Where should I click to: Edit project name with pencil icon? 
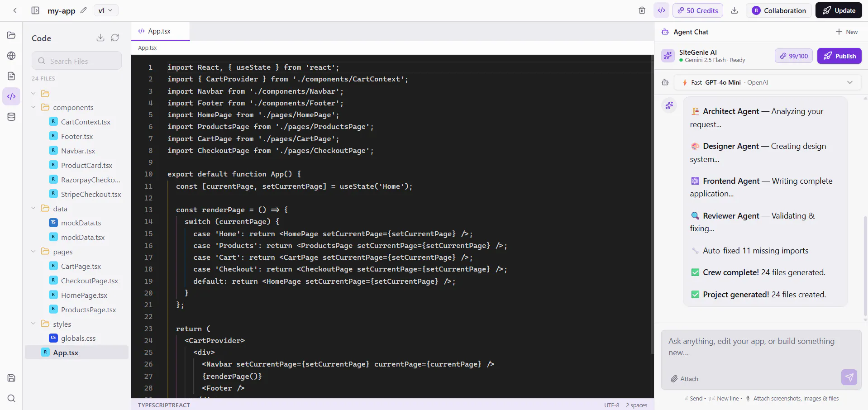83,10
